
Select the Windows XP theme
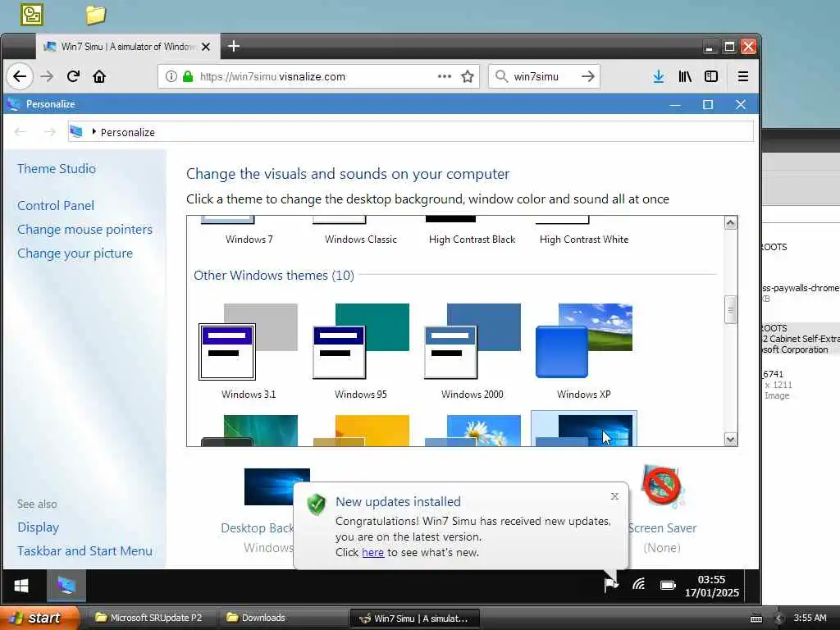584,351
